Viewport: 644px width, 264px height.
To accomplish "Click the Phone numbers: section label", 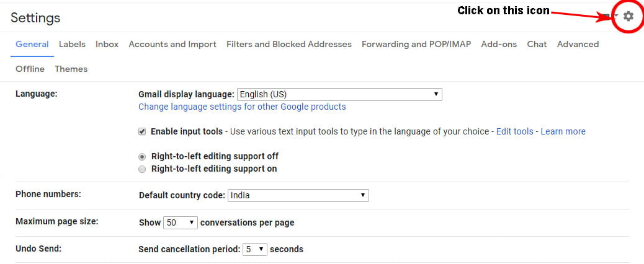I will point(48,194).
